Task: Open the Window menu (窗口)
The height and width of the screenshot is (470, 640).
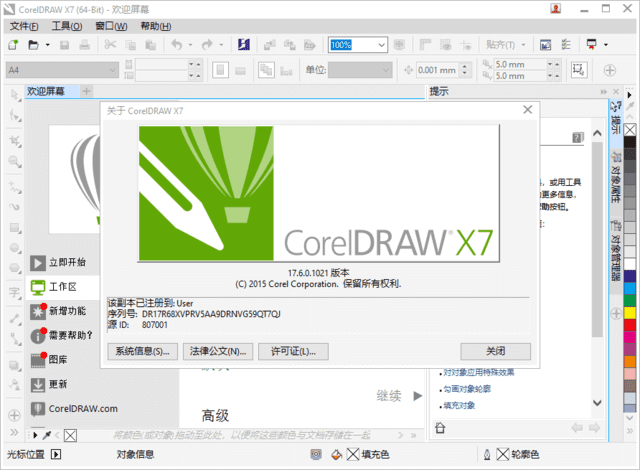Action: point(111,27)
